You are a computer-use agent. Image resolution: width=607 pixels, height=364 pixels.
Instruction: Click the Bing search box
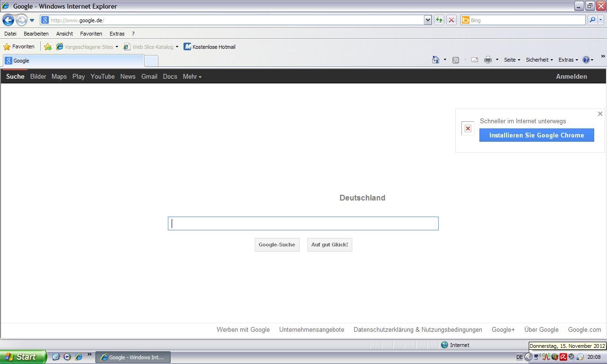point(523,20)
